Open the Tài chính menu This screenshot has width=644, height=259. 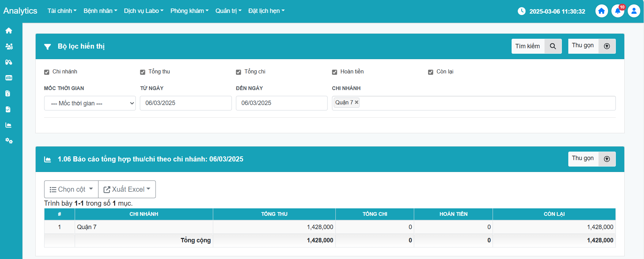click(62, 11)
